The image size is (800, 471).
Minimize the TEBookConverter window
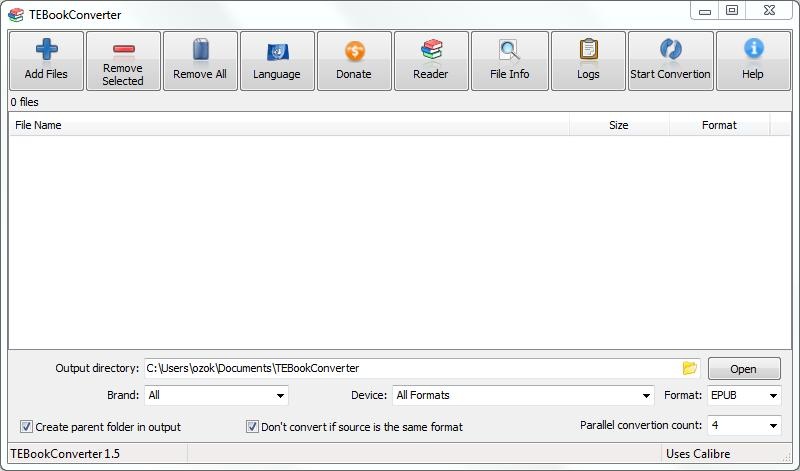point(705,11)
